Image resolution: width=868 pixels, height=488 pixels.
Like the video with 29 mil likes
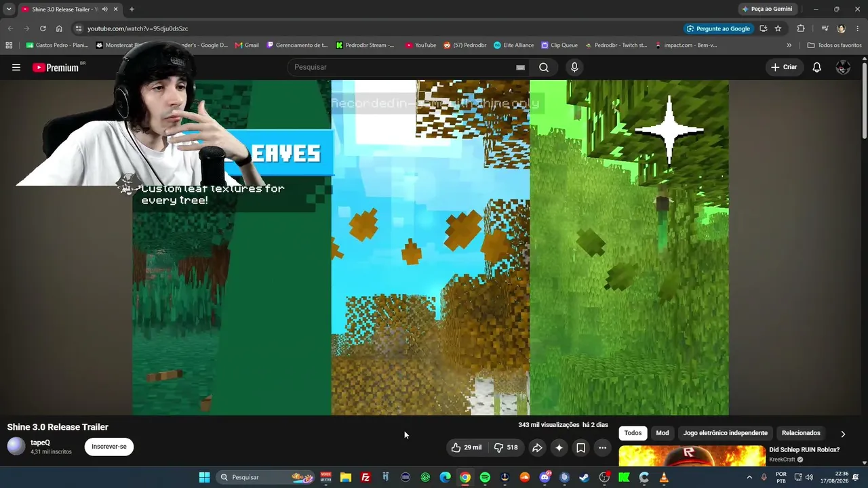coord(467,447)
